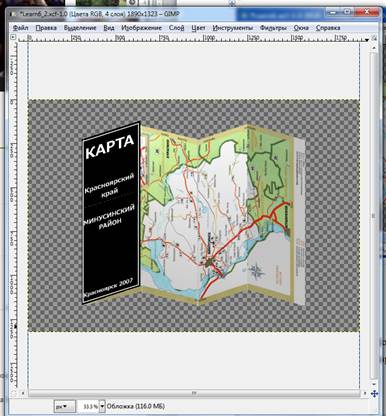The width and height of the screenshot is (386, 416).
Task: Click the GIMP icon in the title bar
Action: 13,14
